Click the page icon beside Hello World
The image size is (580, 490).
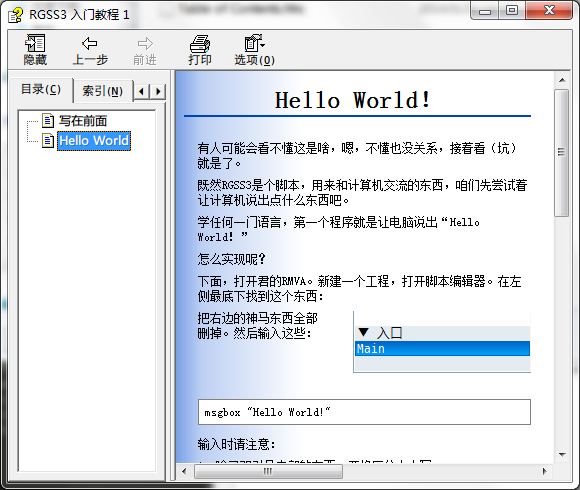tap(48, 141)
